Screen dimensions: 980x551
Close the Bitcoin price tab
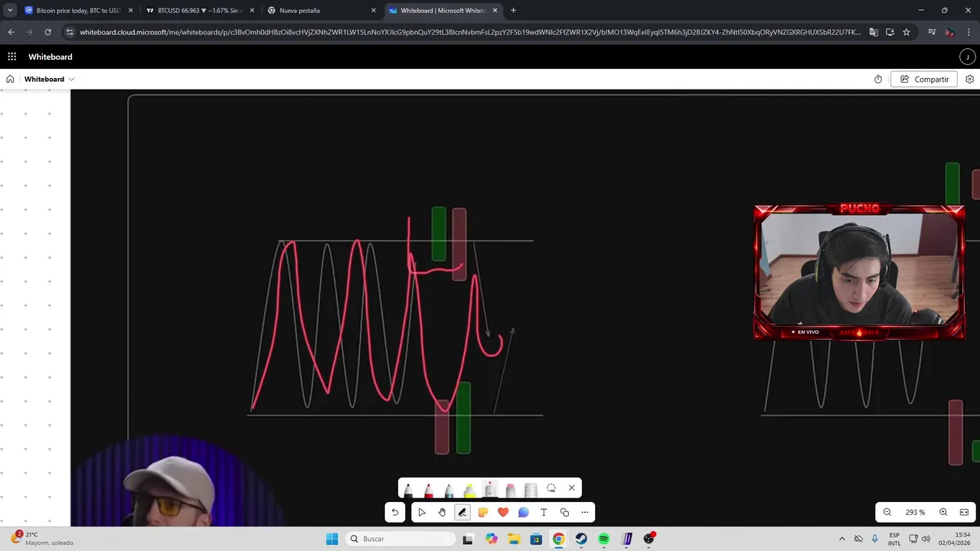pyautogui.click(x=130, y=11)
